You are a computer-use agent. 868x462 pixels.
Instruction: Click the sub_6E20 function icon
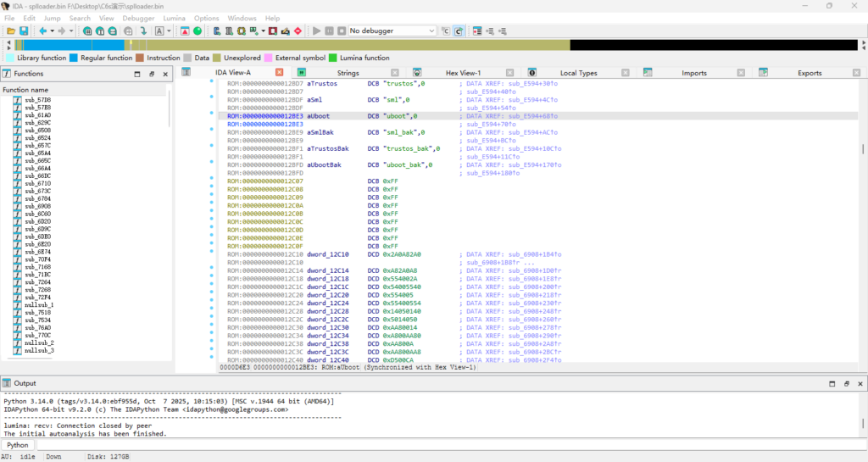click(18, 244)
